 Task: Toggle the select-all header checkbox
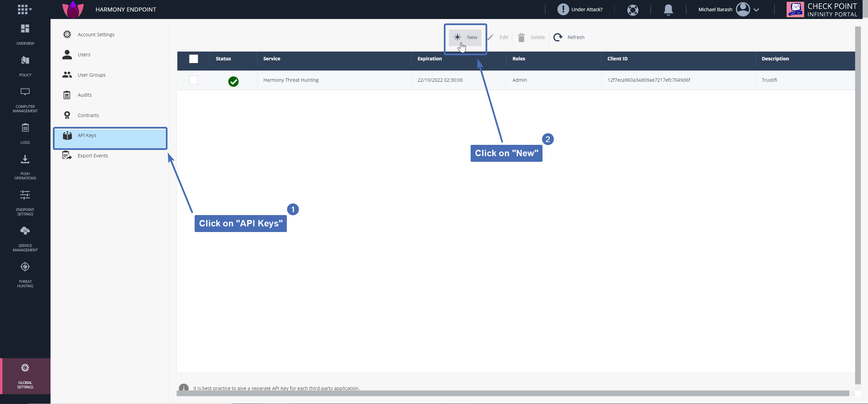[194, 59]
